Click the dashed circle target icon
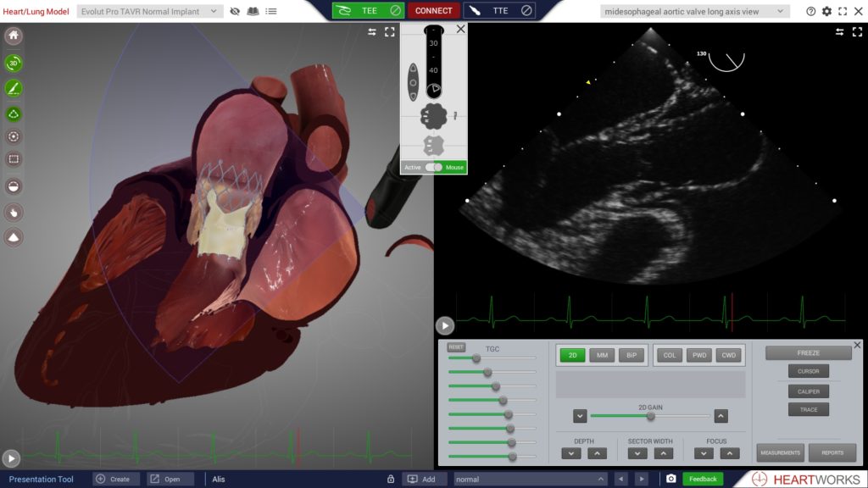This screenshot has height=488, width=868. click(x=14, y=136)
